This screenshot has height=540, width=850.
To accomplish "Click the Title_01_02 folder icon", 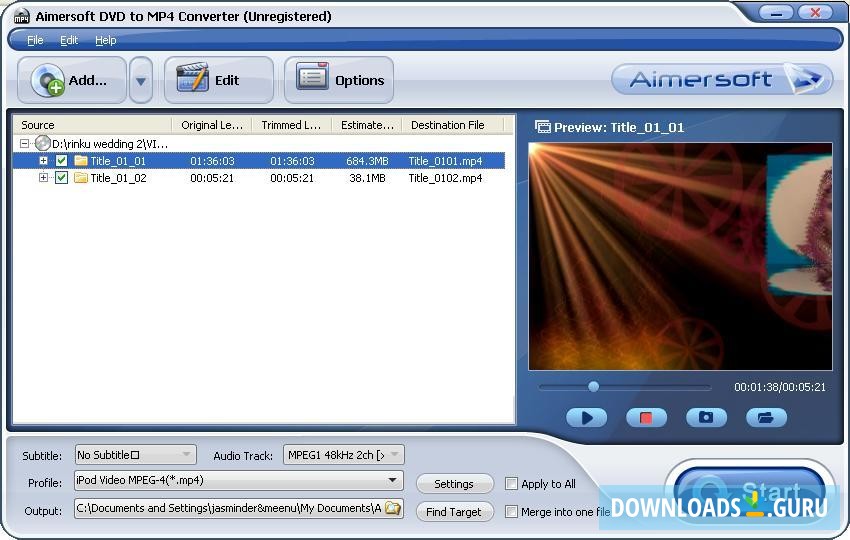I will click(81, 178).
